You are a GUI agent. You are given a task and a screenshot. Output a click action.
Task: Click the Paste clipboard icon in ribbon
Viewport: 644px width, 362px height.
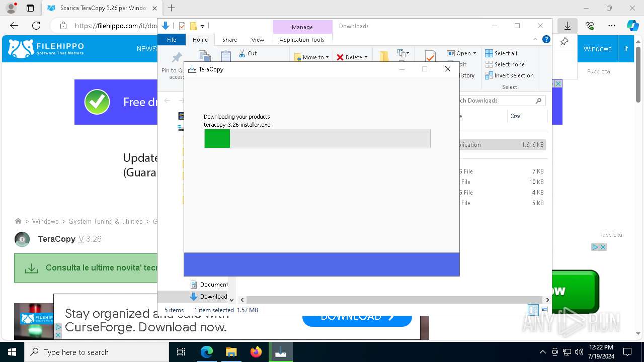[x=226, y=57]
